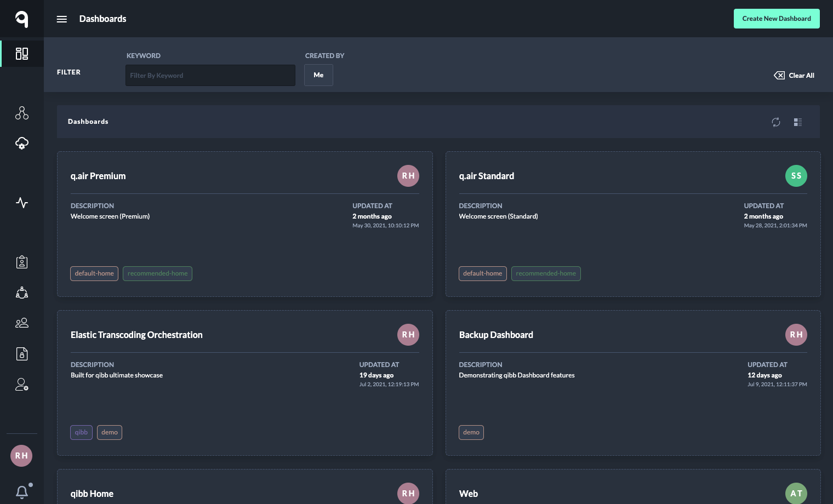The width and height of the screenshot is (833, 504).
Task: Clear all filters
Action: click(794, 76)
